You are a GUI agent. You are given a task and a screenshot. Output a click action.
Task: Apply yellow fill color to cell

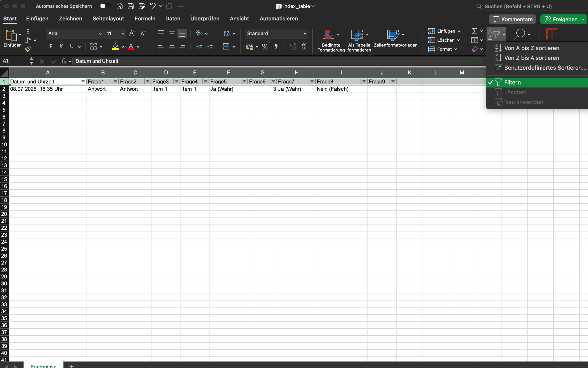click(x=115, y=46)
